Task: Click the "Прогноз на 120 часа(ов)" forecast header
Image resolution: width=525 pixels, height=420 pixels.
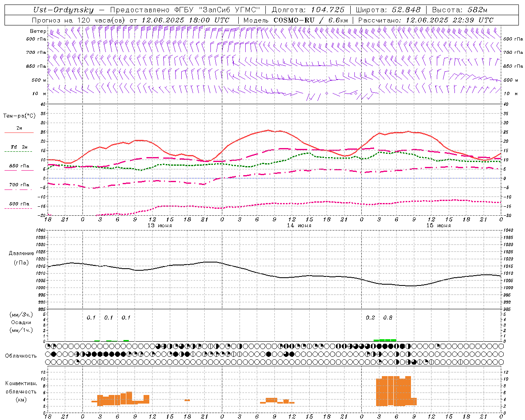Action: click(79, 20)
